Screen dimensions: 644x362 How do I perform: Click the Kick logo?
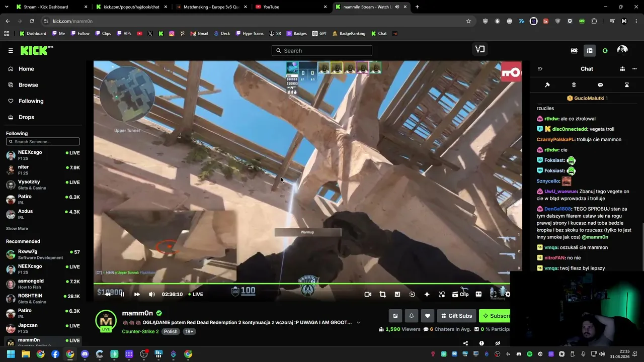(x=36, y=50)
